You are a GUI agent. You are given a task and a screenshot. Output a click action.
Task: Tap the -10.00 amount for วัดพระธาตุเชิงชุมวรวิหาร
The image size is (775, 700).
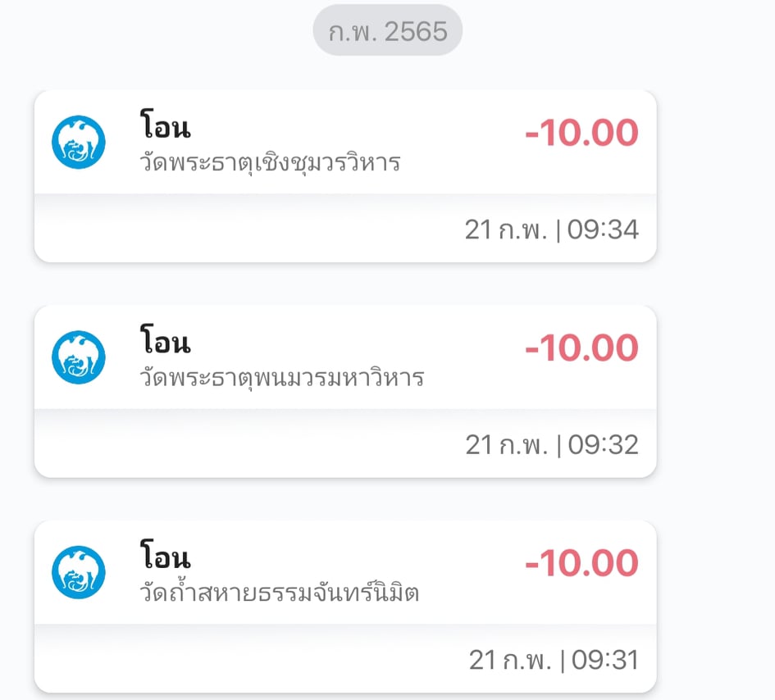[x=581, y=134]
